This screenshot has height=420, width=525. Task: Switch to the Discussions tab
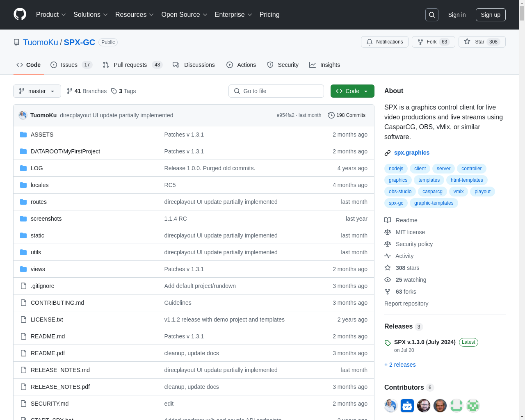click(x=194, y=65)
